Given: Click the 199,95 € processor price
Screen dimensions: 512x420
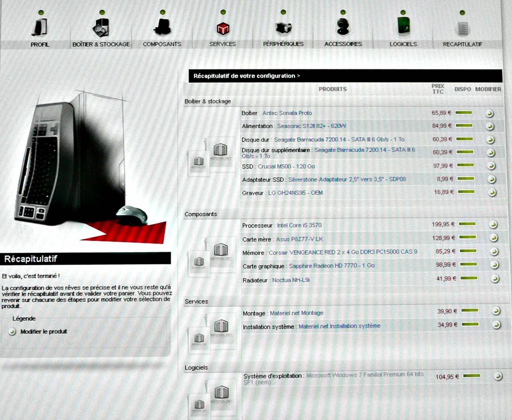Looking at the screenshot, I should [443, 225].
